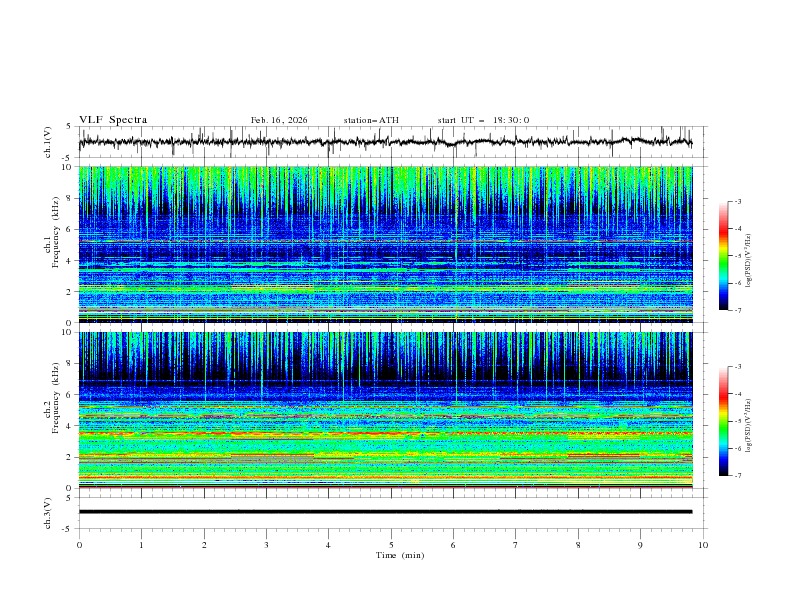Click the upper color bar log(PSD)(V²/Hz) caption

(x=749, y=261)
